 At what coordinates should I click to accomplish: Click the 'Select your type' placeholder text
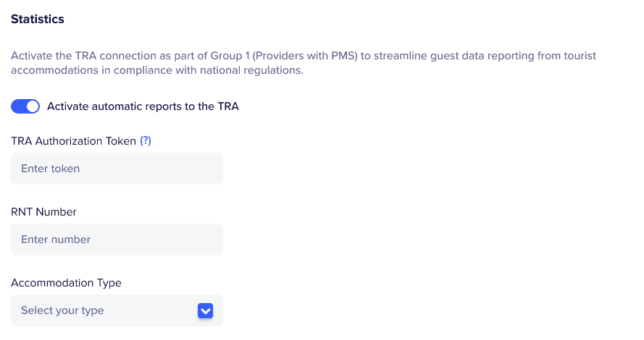(62, 310)
